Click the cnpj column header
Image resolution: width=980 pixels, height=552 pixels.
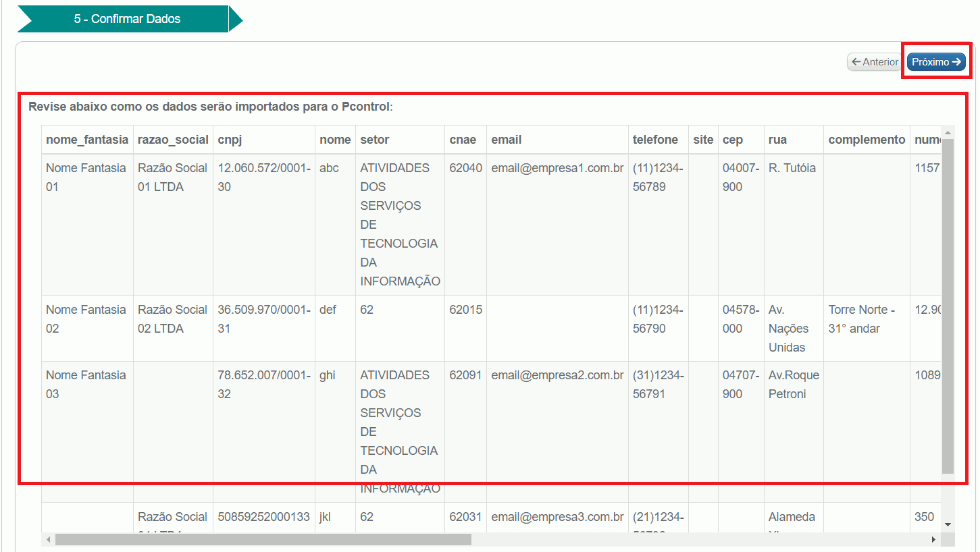pos(264,140)
